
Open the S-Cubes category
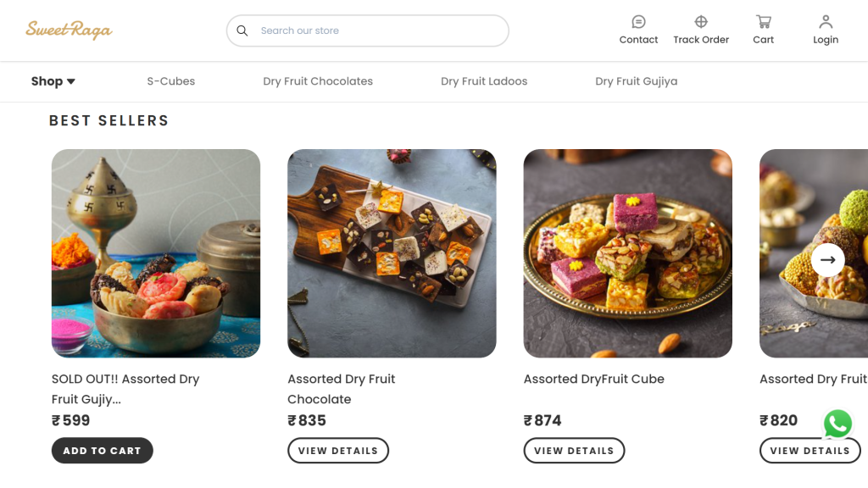pos(171,81)
